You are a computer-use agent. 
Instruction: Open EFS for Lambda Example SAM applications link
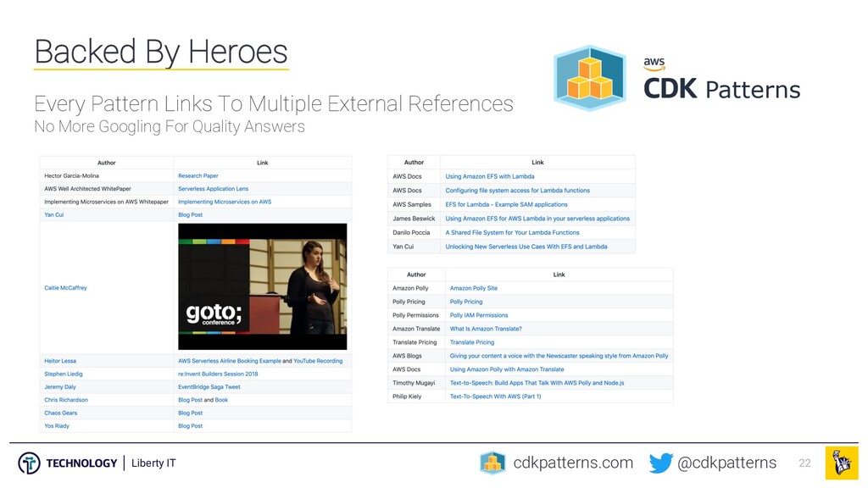pyautogui.click(x=507, y=205)
